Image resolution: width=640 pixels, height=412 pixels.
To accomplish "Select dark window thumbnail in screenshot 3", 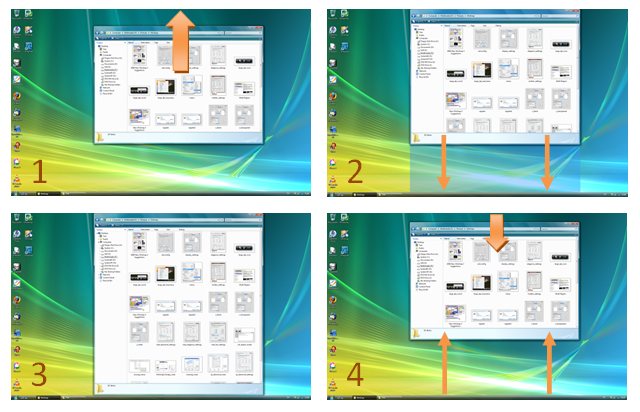I will click(x=165, y=274).
